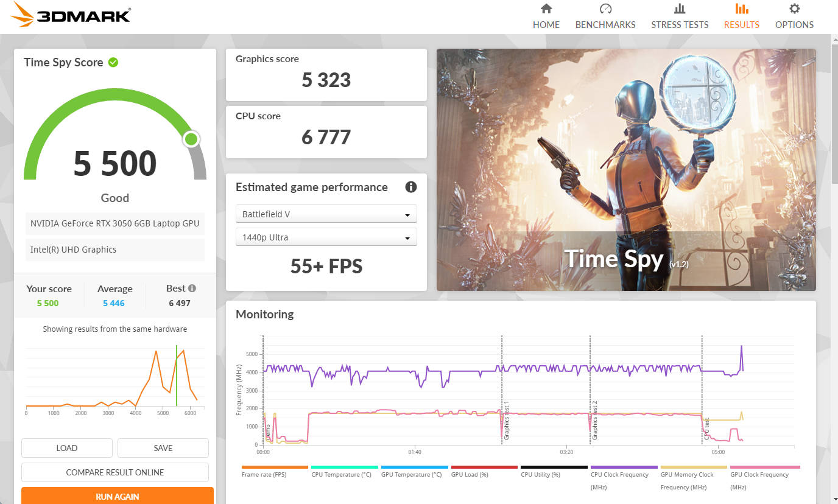Click the 55+ FPS estimate
Image resolution: width=838 pixels, height=504 pixels.
[326, 266]
